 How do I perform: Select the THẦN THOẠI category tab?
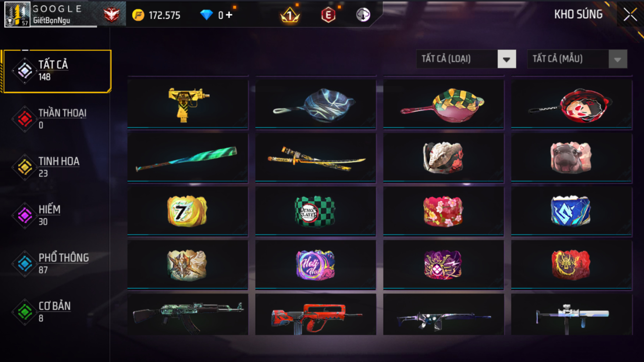point(56,119)
